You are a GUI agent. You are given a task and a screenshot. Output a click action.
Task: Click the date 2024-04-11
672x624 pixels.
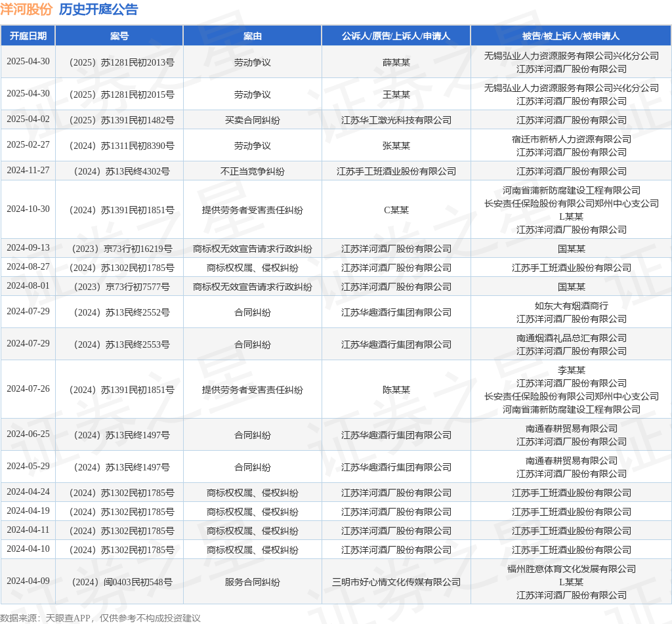pos(28,530)
